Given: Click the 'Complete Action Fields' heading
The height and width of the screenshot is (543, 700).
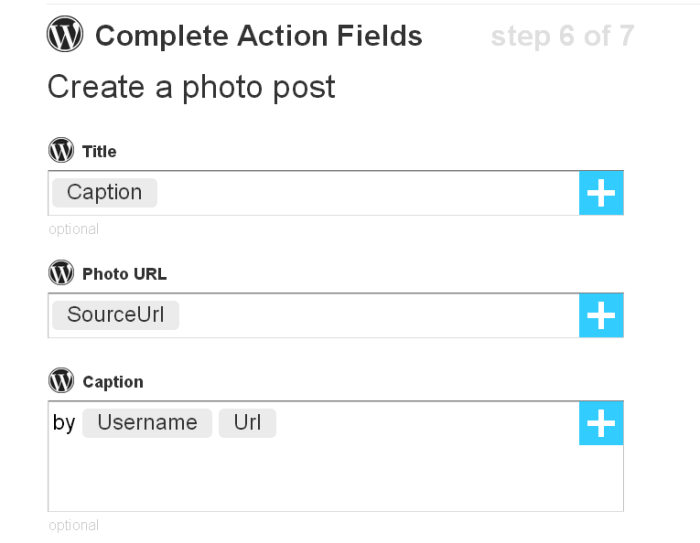Looking at the screenshot, I should click(258, 37).
